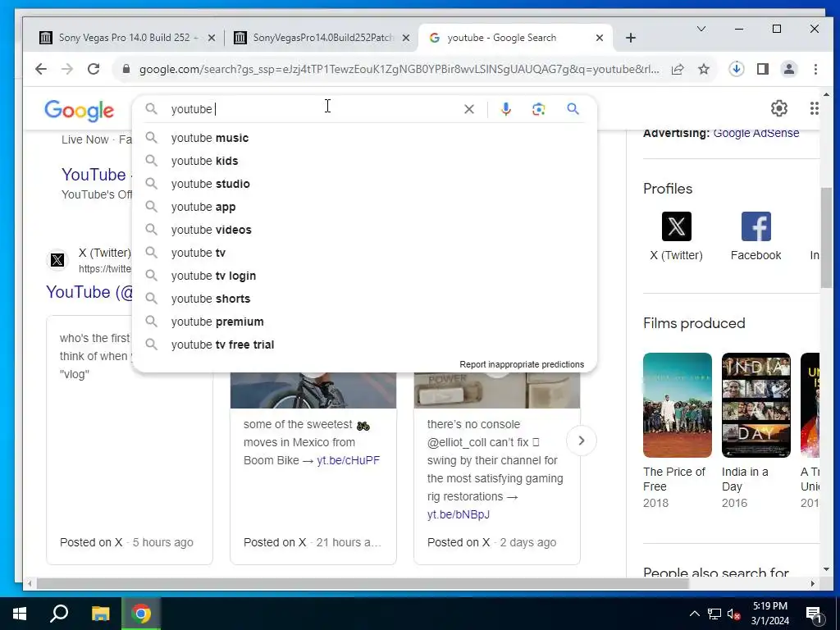Screen dimensions: 840x630
Task: Open Chrome profile avatar
Action: (789, 69)
